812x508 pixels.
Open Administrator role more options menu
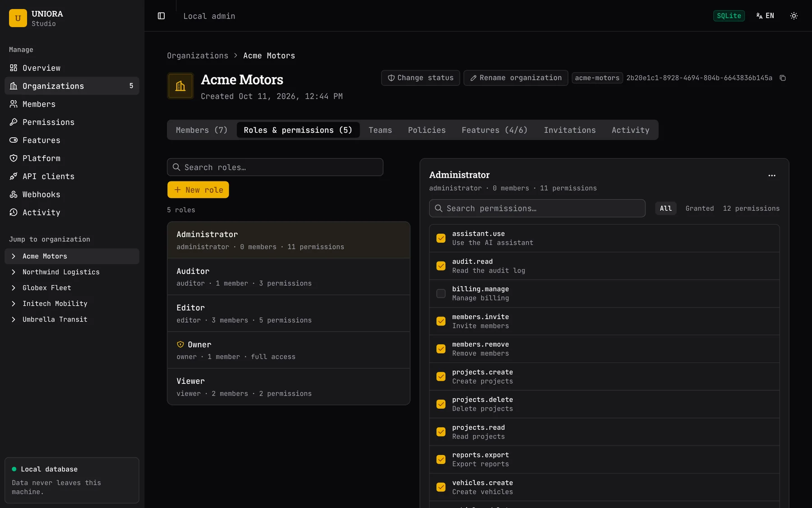(x=772, y=176)
